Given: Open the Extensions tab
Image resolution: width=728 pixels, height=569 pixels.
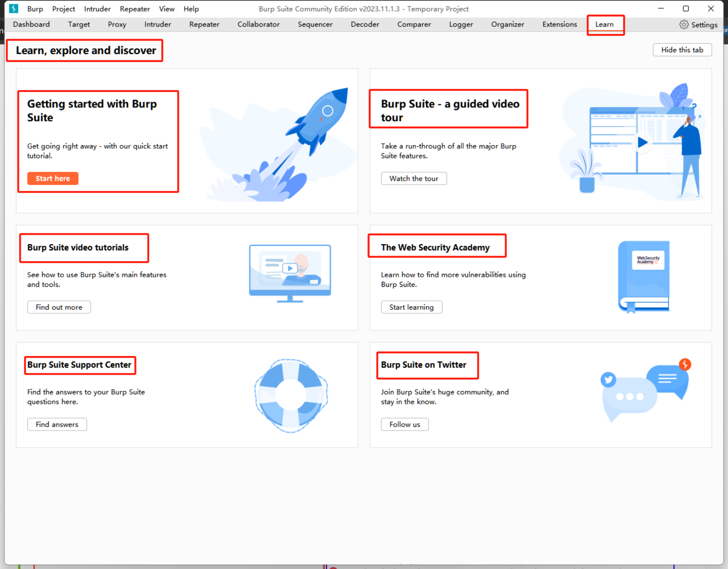Looking at the screenshot, I should [559, 24].
